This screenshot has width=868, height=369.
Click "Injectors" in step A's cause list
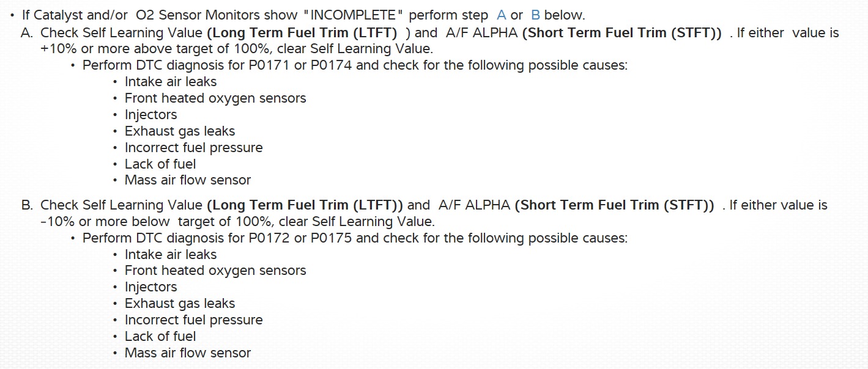[x=150, y=115]
